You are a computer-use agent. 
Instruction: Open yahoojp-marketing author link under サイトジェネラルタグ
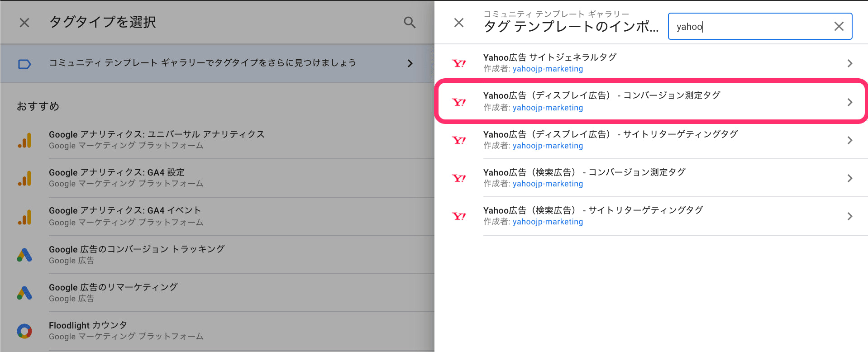point(548,69)
